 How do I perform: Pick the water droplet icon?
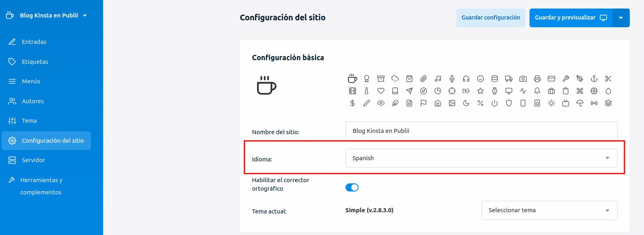pos(608,91)
